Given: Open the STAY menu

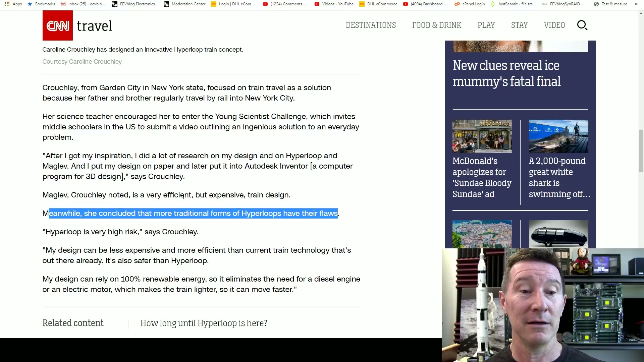Looking at the screenshot, I should [x=519, y=25].
